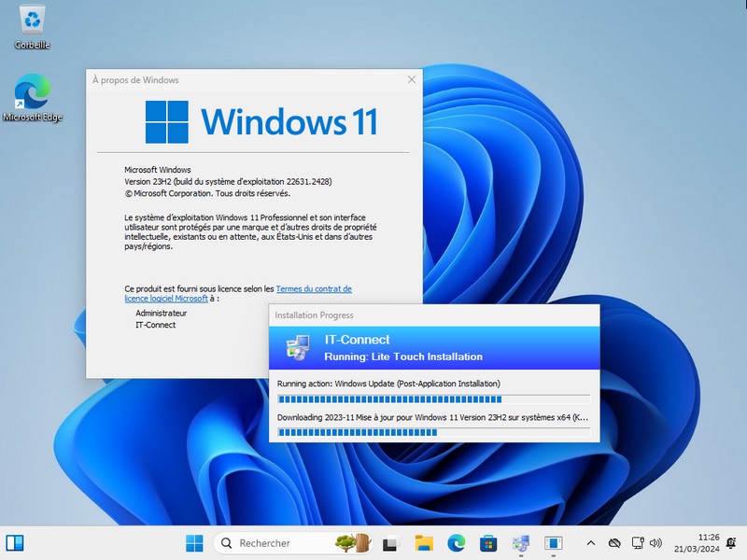This screenshot has width=747, height=560.
Task: Click the Rechercher search box
Action: (x=292, y=543)
